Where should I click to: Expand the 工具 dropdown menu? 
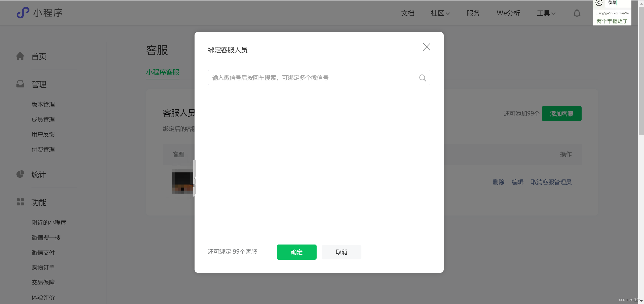[546, 13]
